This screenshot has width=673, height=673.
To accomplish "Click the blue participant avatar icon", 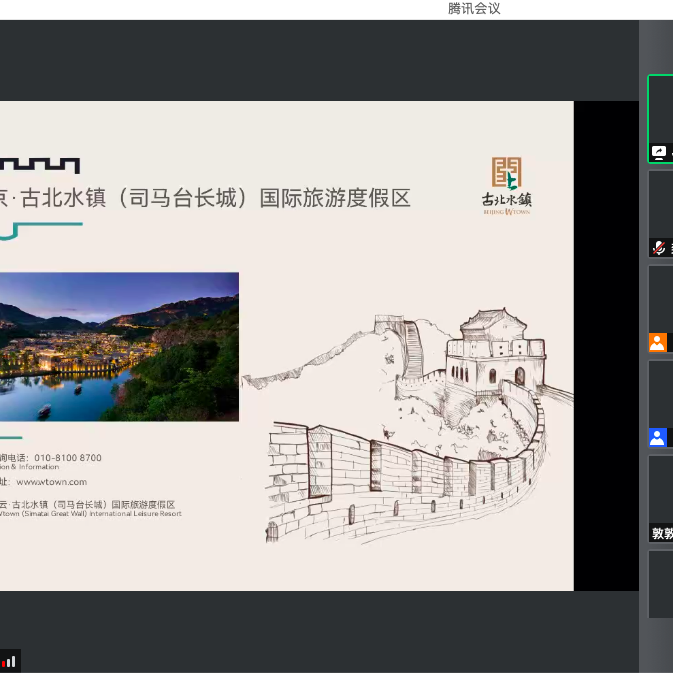I will [x=658, y=437].
